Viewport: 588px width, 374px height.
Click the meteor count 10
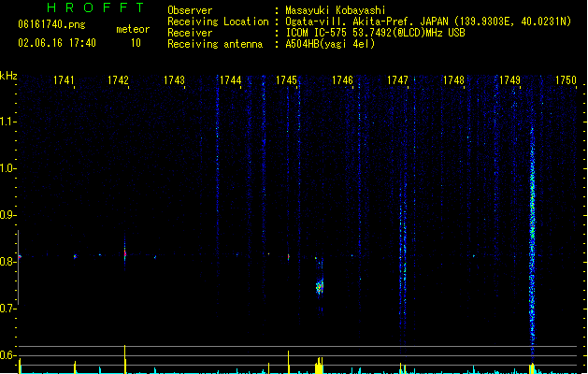tap(136, 43)
